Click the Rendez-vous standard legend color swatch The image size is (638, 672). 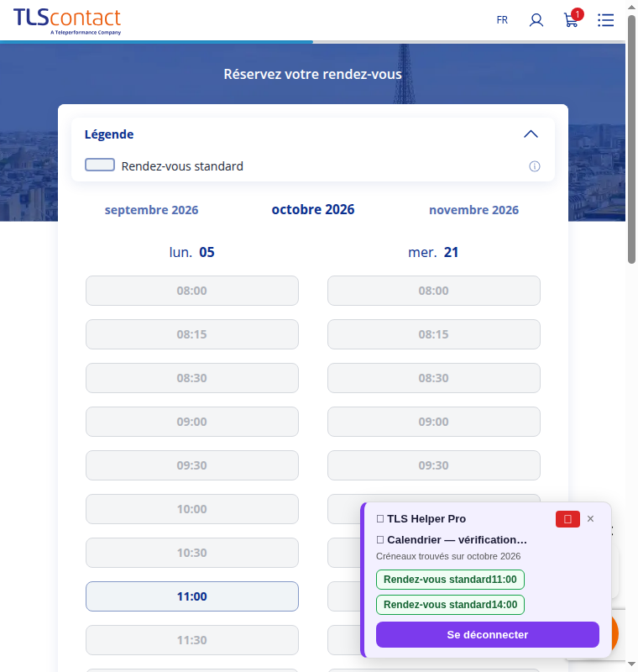[x=100, y=165]
